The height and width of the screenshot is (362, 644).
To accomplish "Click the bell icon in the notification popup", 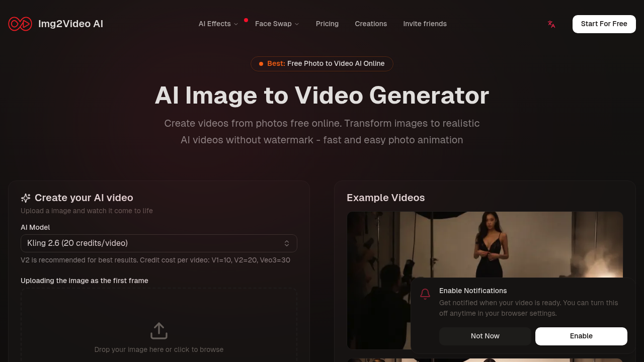I will point(425,294).
